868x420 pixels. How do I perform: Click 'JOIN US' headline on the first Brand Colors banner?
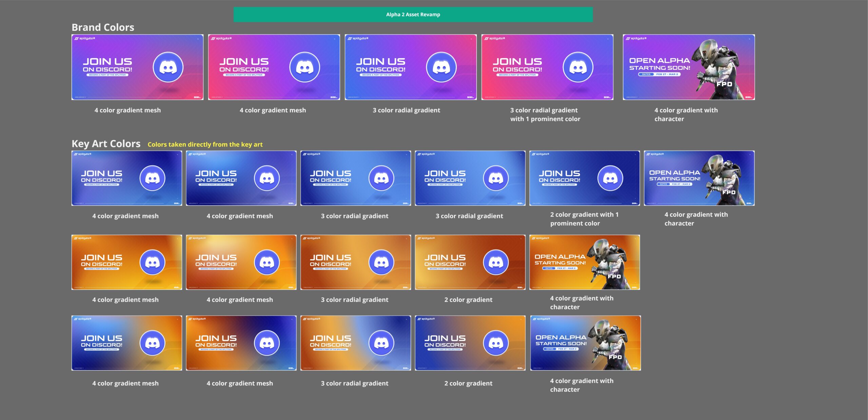[x=107, y=61]
